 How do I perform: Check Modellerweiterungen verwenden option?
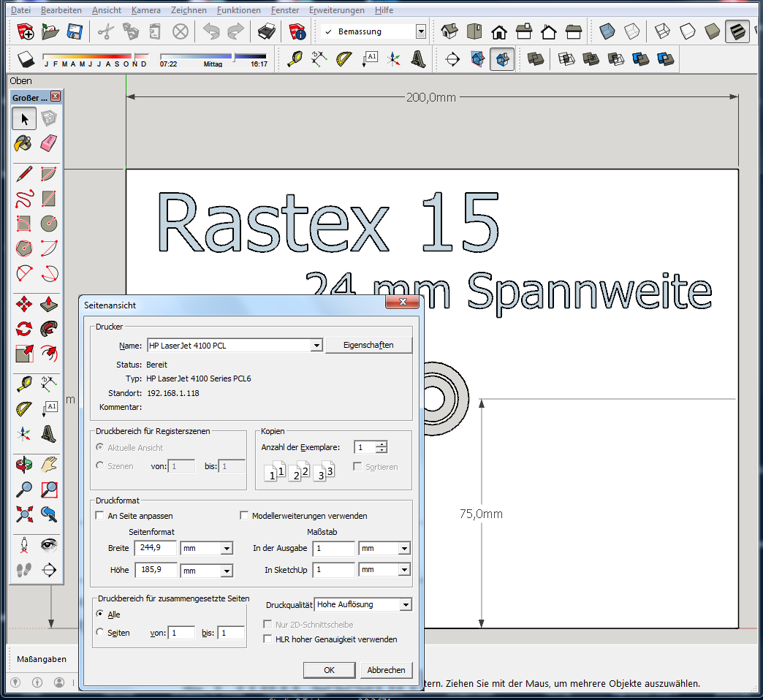coord(245,516)
